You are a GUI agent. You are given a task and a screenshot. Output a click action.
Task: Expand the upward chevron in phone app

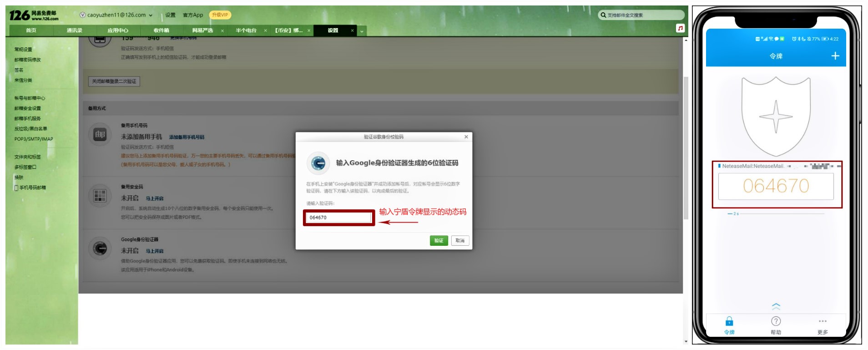coord(776,306)
